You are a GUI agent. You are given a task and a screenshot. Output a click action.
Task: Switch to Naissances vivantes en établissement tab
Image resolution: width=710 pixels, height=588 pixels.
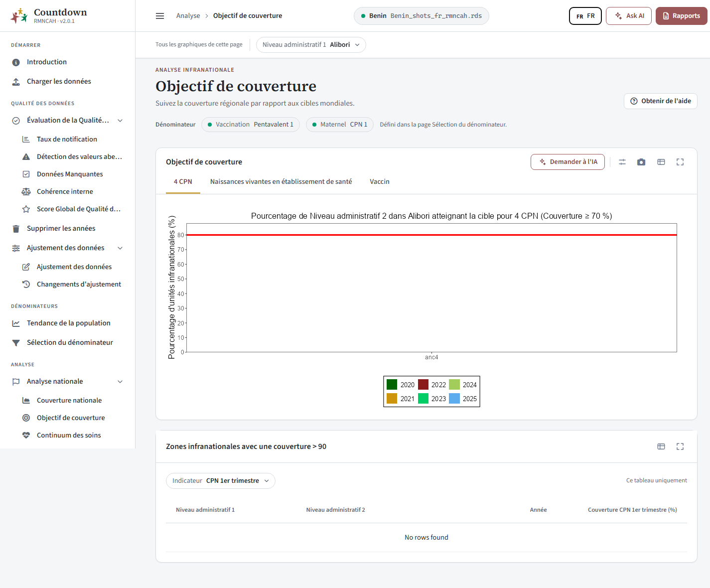coord(281,182)
